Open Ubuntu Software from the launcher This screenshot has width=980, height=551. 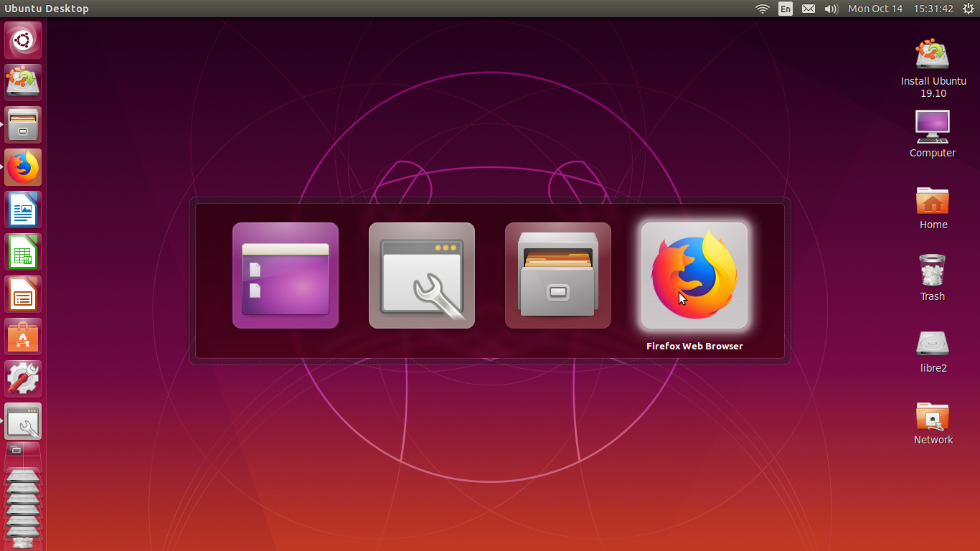pos(23,336)
